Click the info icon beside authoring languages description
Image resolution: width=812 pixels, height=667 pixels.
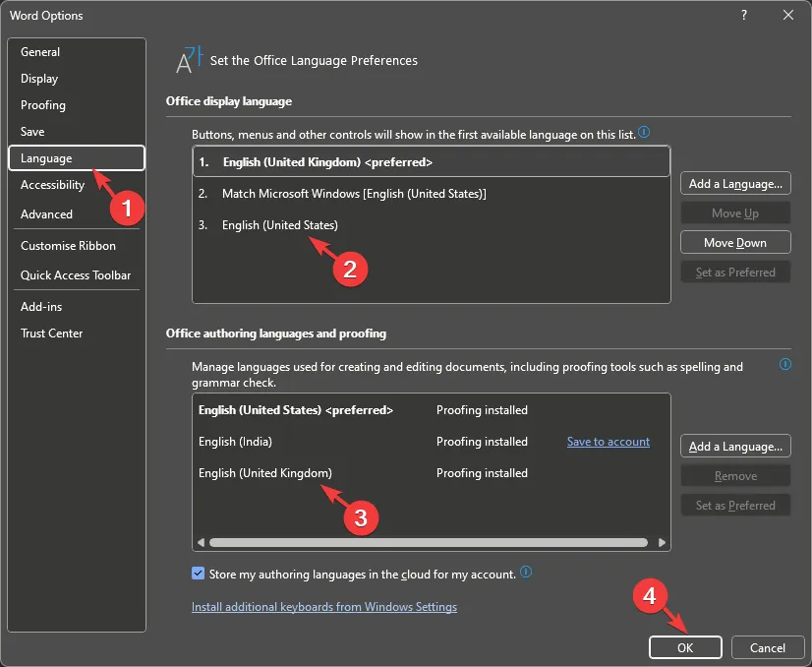[x=785, y=364]
